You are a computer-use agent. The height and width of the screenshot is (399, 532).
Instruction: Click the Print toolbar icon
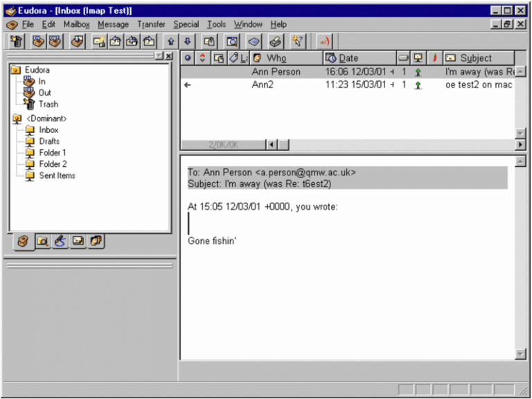coord(276,42)
